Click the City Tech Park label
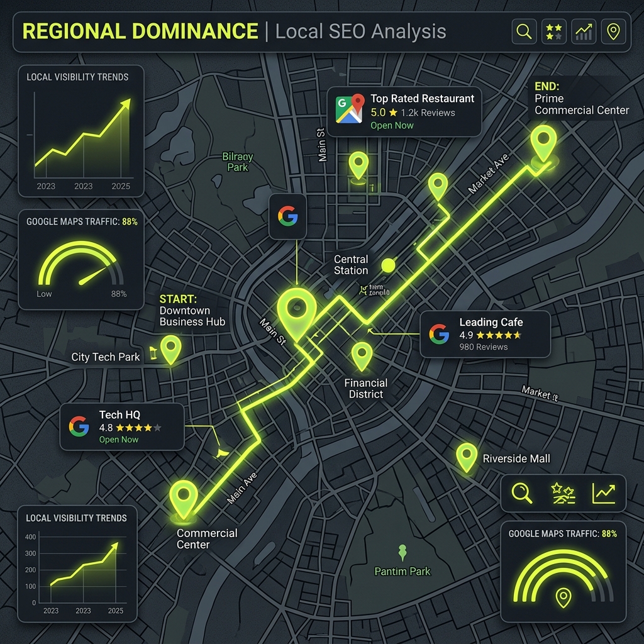This screenshot has height=644, width=644. (106, 357)
